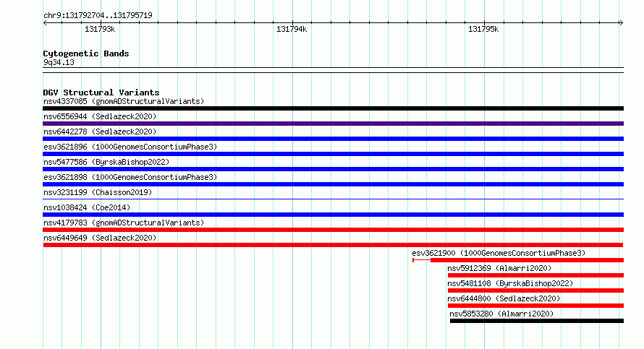Click the right arrow of the ruler

click(x=621, y=23)
